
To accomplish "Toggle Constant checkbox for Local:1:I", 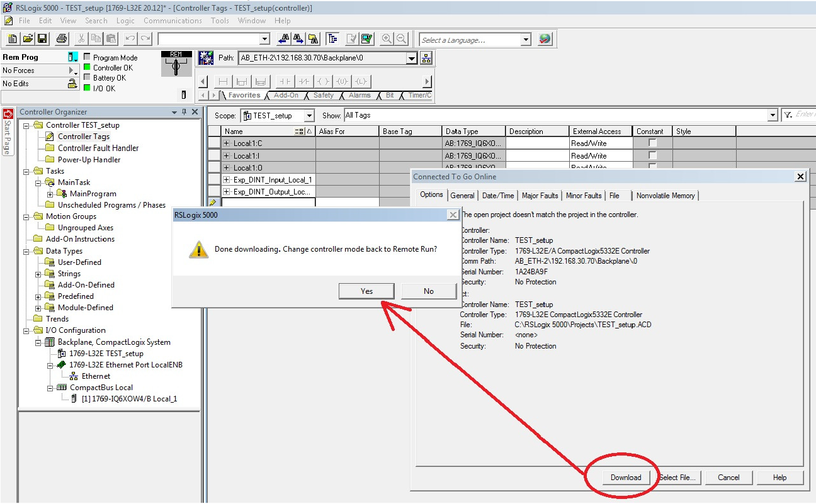I will pos(652,155).
